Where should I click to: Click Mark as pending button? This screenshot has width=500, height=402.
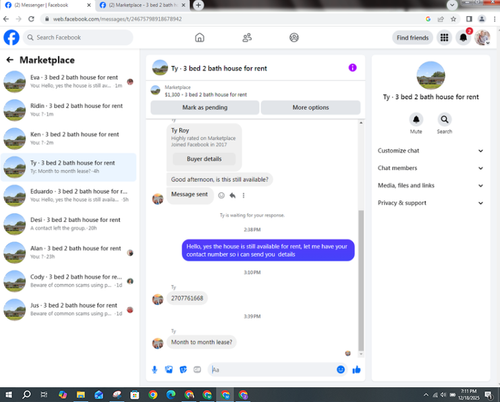[x=205, y=107]
